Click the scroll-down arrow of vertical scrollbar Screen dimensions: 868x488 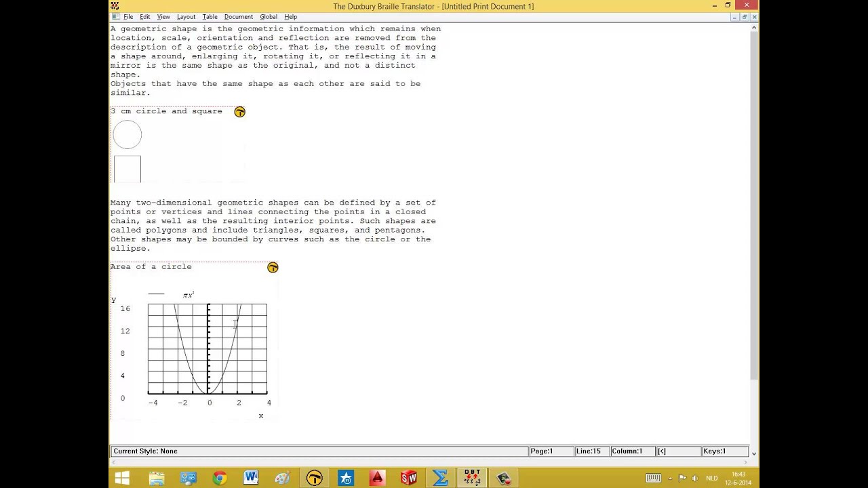tap(753, 453)
